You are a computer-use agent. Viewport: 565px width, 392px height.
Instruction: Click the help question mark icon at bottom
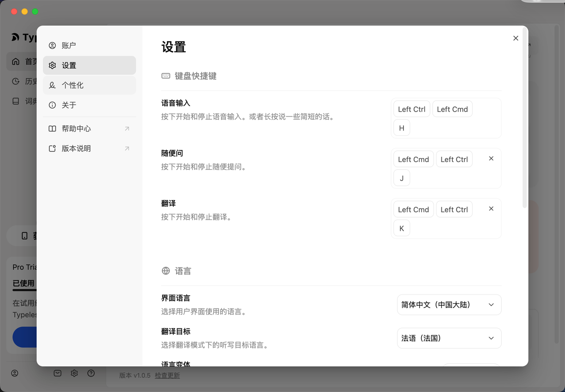[x=91, y=373]
